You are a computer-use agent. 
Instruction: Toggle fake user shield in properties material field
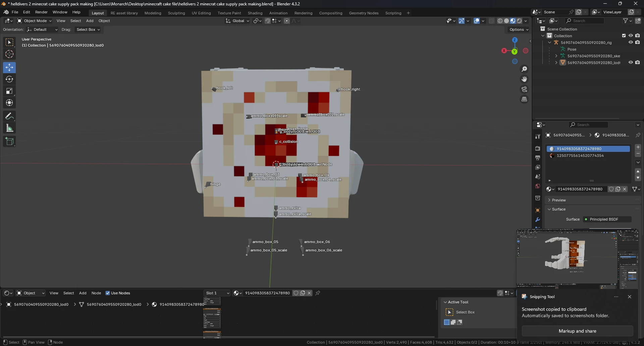click(611, 189)
